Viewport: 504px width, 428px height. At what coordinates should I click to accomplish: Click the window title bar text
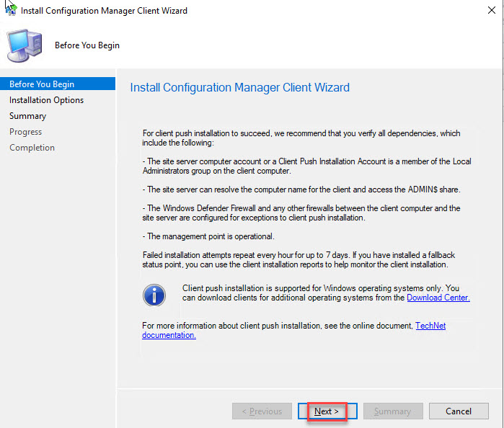tap(104, 11)
